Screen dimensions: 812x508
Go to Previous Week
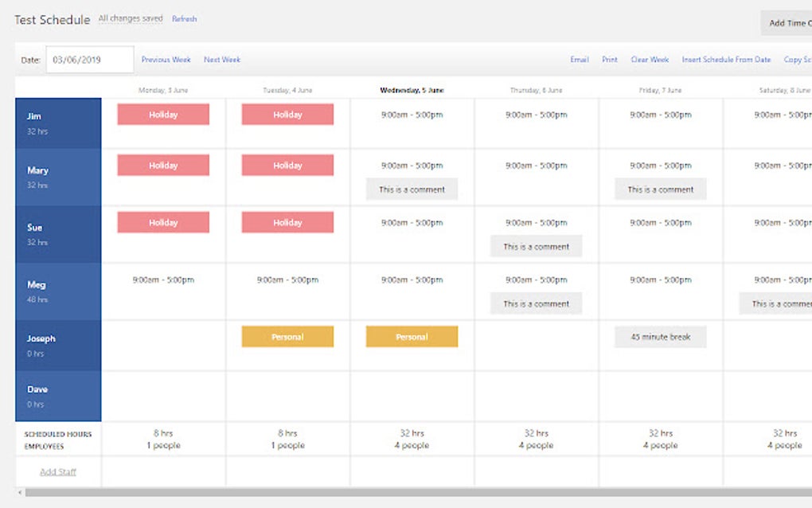[166, 59]
